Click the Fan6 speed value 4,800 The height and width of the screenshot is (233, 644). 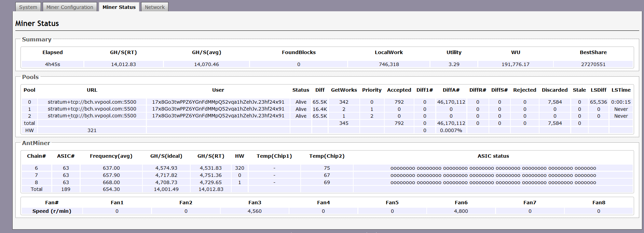(461, 211)
